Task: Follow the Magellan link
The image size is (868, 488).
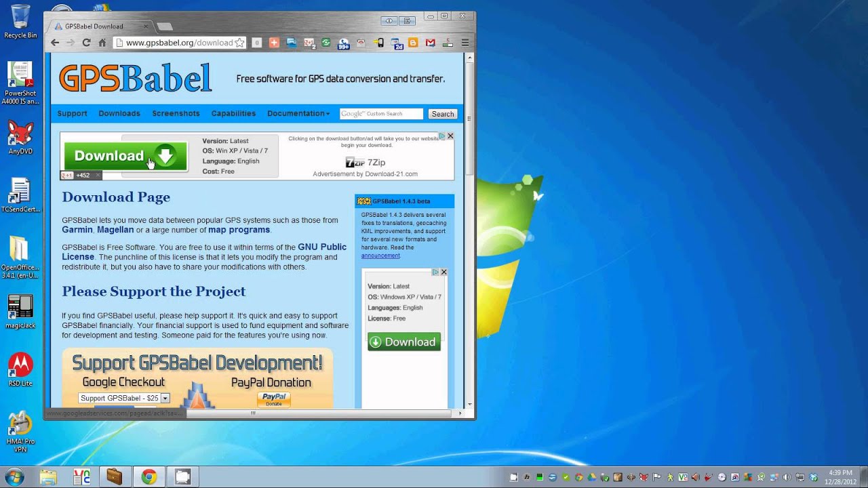Action: point(115,230)
